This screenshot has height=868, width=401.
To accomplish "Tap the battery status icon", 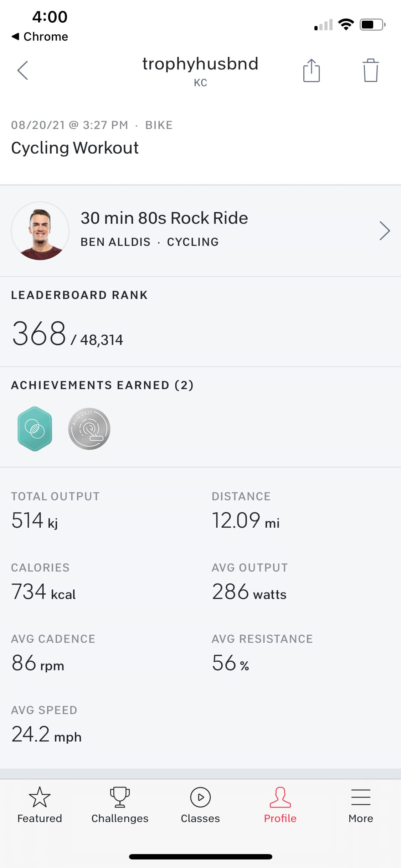I will pos(372,25).
